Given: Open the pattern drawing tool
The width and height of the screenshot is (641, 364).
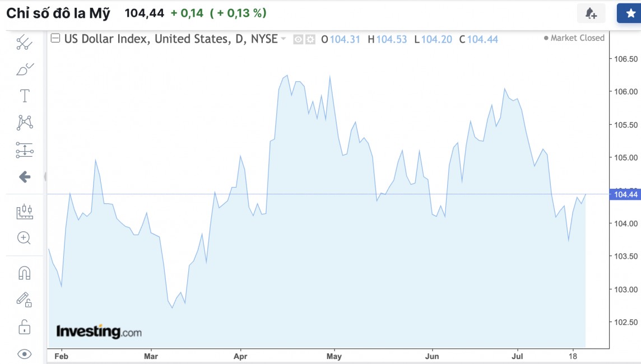Looking at the screenshot, I should pos(25,123).
